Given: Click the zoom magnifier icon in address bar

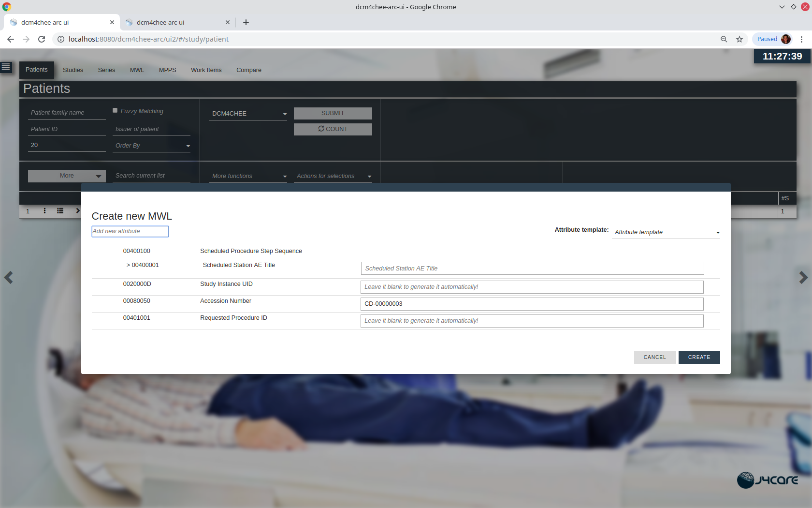Looking at the screenshot, I should click(724, 39).
